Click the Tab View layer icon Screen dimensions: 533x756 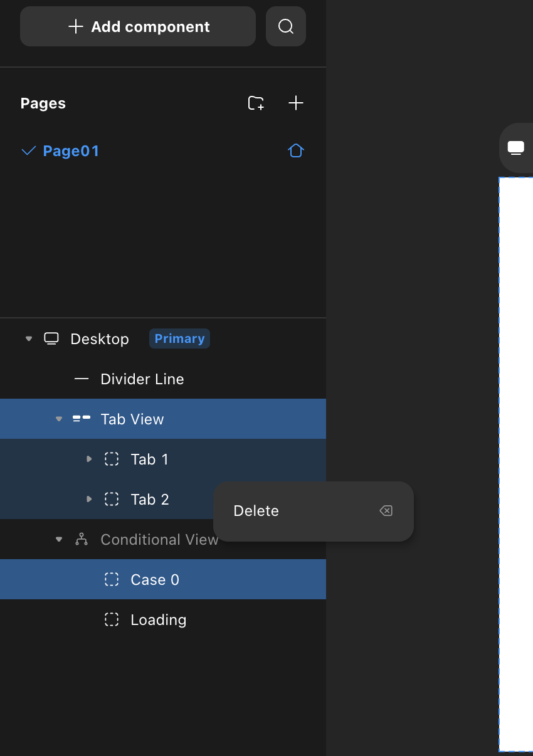click(82, 419)
